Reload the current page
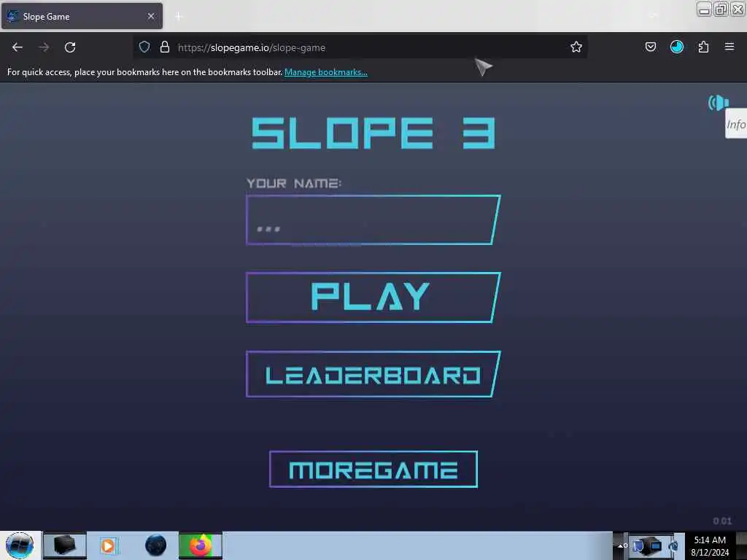Viewport: 747px width, 560px height. [x=70, y=47]
